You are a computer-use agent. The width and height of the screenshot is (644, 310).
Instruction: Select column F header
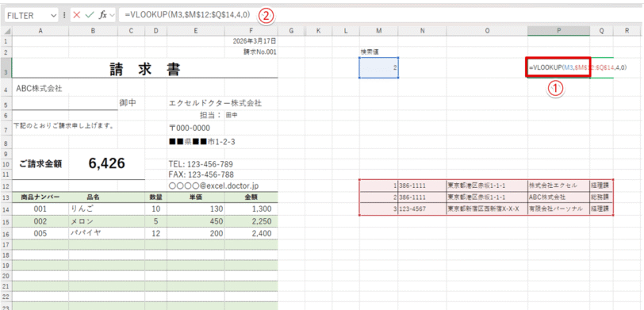251,31
